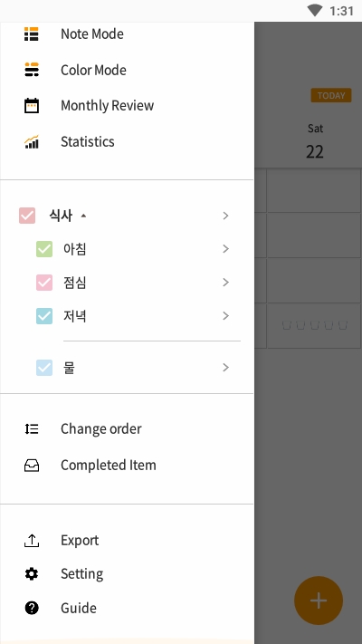
Task: Click the Statistics chart icon
Action: point(31,141)
